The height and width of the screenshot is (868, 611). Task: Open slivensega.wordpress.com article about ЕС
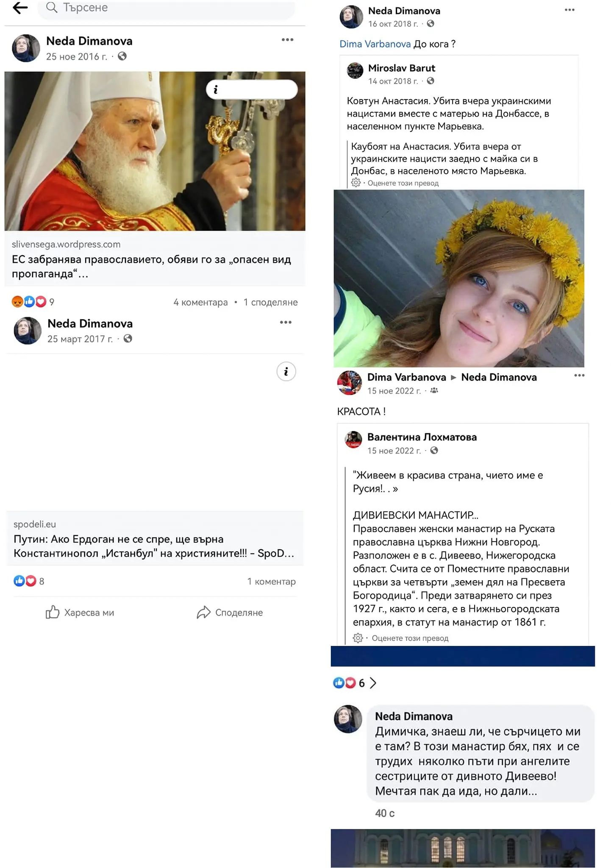coord(151,266)
